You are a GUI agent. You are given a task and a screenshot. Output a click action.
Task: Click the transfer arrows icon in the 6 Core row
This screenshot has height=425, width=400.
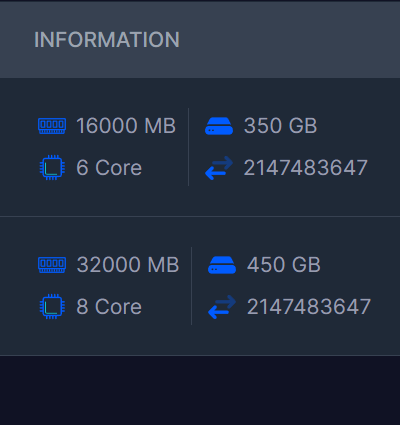(x=219, y=168)
